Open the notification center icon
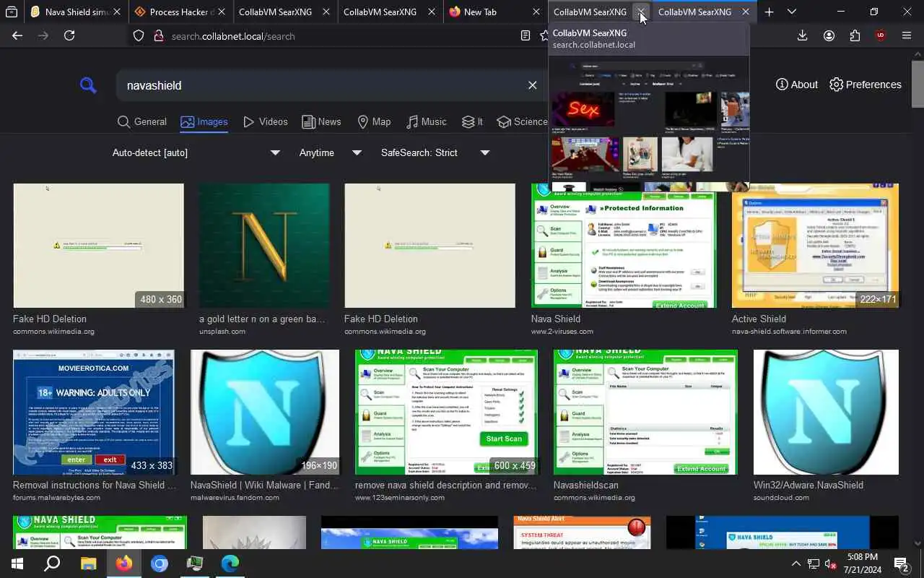Viewport: 924px width, 578px height. coord(901,564)
